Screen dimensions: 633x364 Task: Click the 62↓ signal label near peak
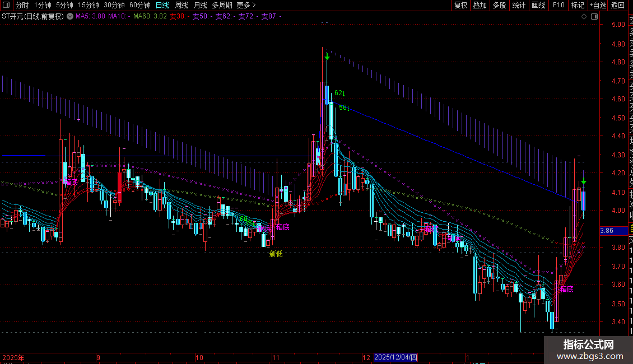click(340, 93)
